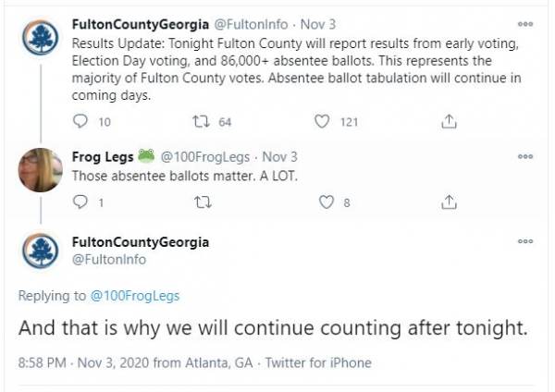Like the Results Update tweet
555x392 pixels.
coord(323,121)
